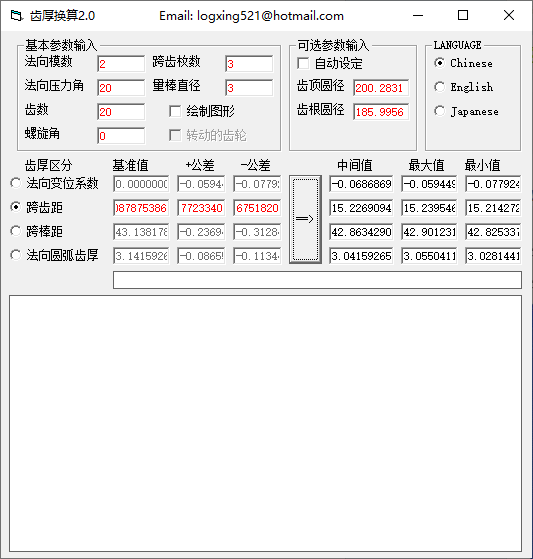
Task: Click the 法向圆弧齿厚 中间值 field 3.04159265
Action: click(x=361, y=256)
